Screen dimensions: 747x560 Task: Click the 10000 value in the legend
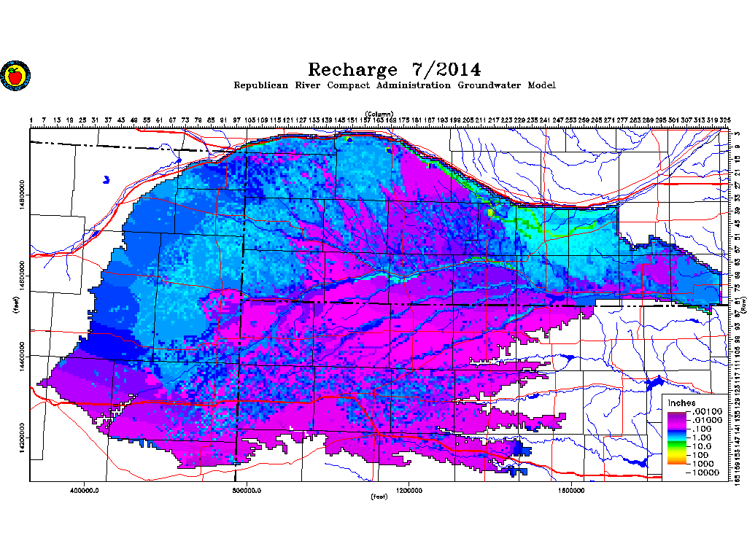pyautogui.click(x=706, y=472)
